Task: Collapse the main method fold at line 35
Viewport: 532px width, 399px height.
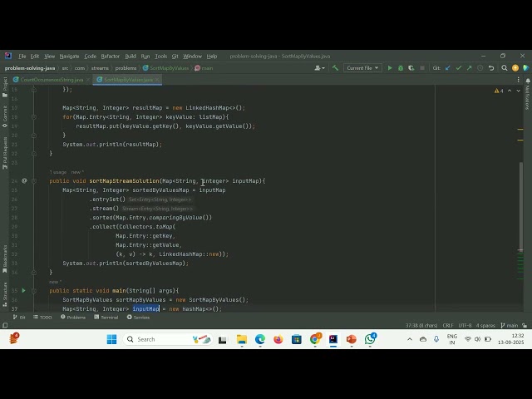Action: (34, 290)
